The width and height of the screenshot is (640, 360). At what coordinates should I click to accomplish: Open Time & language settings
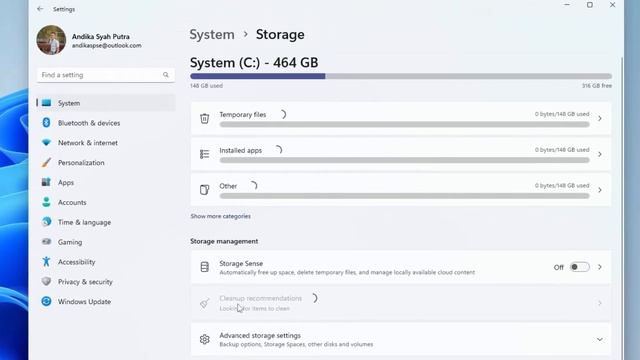(106, 222)
